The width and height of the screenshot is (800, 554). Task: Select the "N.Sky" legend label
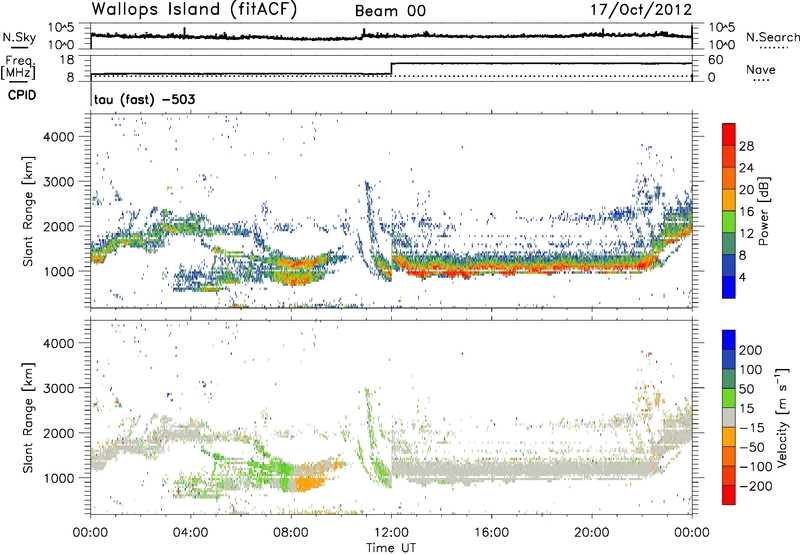point(19,37)
